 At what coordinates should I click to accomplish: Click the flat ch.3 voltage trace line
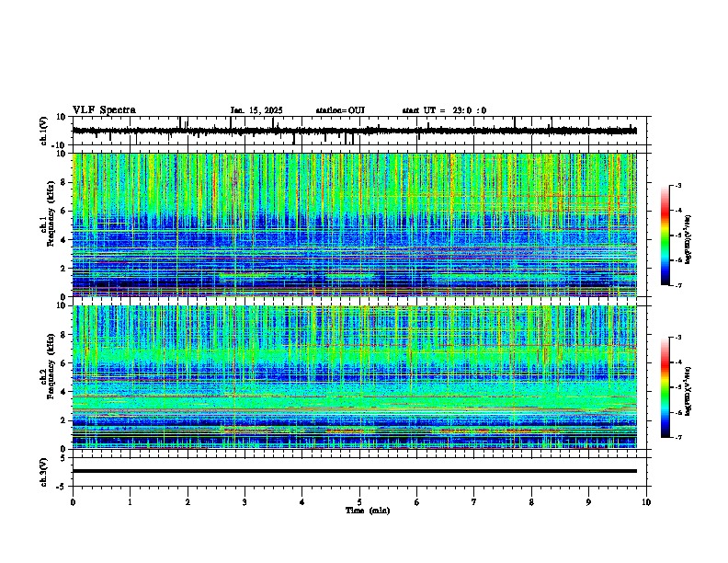pos(354,471)
